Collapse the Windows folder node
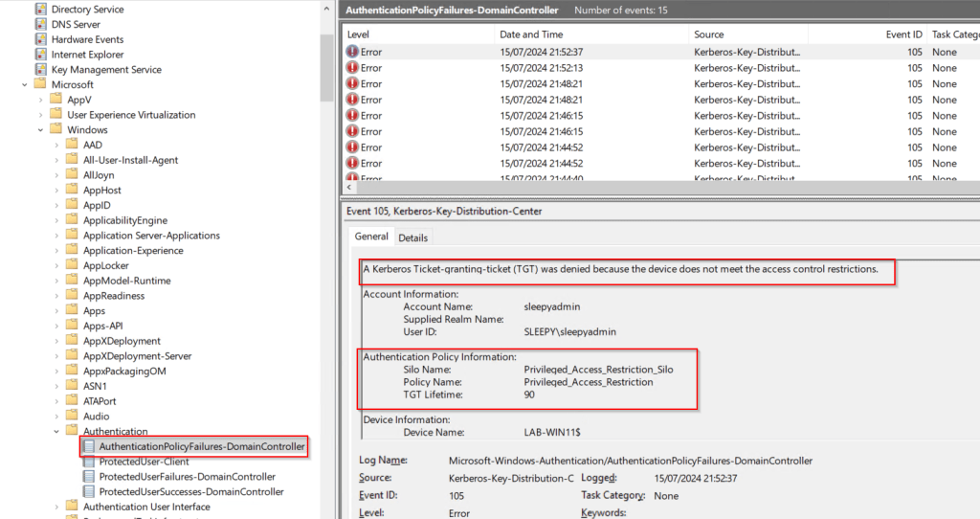Viewport: 980px width, 519px height. click(41, 129)
